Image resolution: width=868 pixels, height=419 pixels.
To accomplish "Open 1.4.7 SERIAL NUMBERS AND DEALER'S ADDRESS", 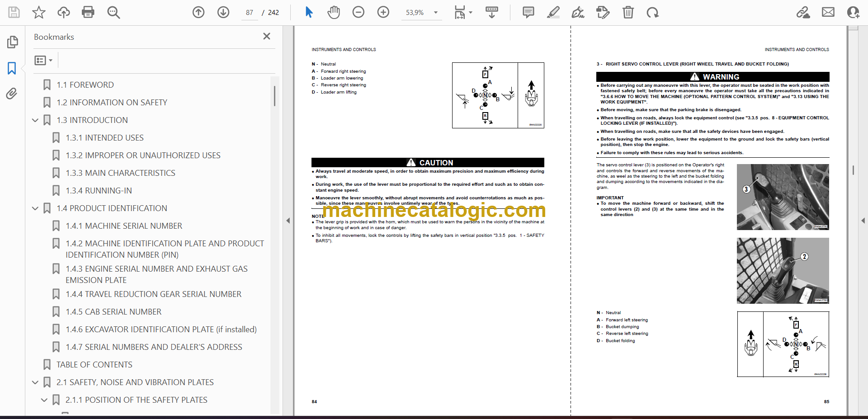I will point(154,347).
